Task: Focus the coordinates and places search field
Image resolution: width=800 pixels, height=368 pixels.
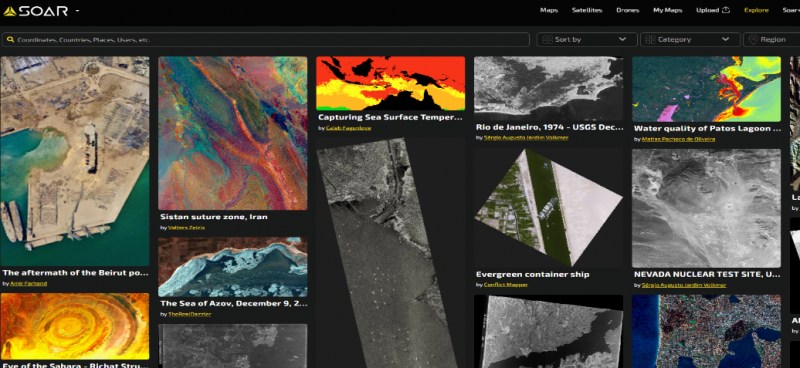Action: (x=265, y=39)
